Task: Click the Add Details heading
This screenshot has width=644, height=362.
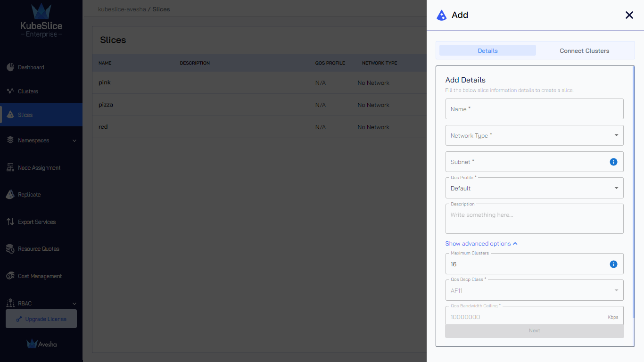Action: 465,80
